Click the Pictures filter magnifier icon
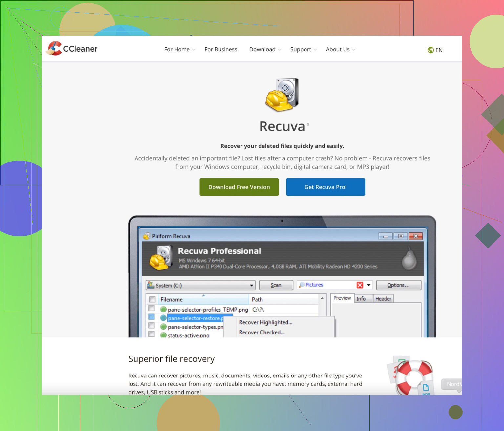This screenshot has height=431, width=504. click(302, 285)
